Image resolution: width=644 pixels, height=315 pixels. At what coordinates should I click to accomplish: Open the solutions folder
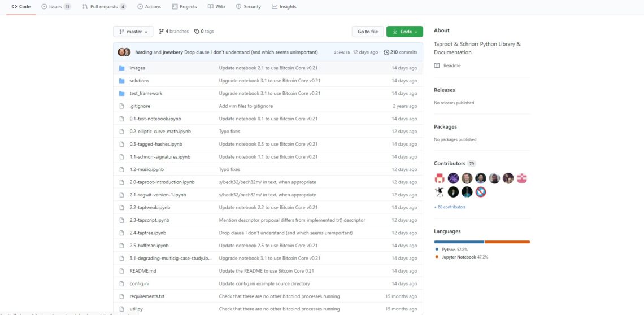click(139, 81)
